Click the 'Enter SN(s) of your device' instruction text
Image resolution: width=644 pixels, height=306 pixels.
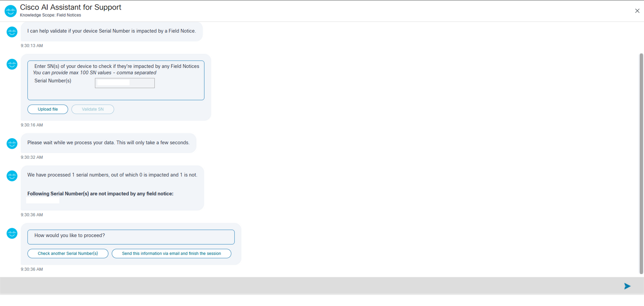[117, 66]
